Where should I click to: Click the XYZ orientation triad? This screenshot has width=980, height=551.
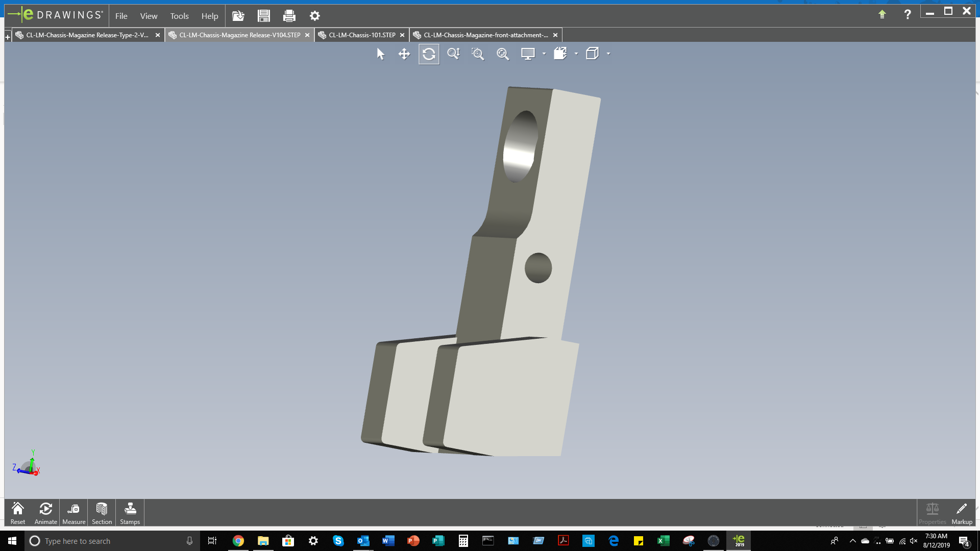point(27,464)
